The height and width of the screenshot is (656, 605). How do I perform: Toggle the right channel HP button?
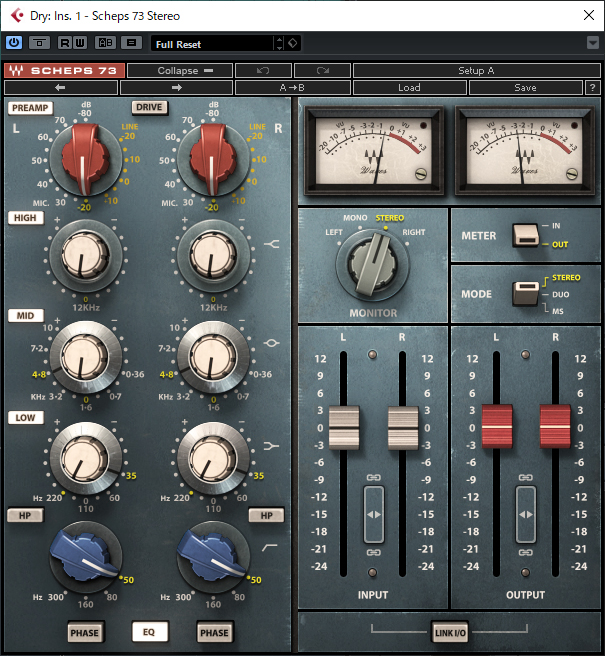(x=267, y=515)
